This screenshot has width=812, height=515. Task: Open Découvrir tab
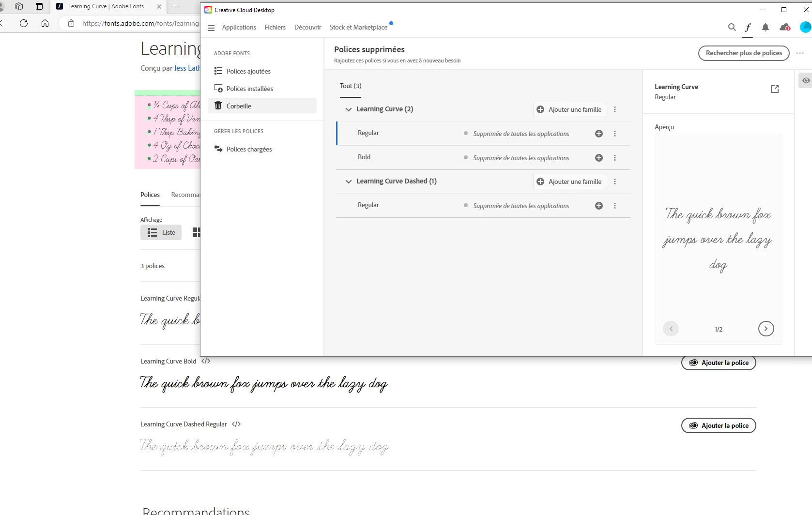click(x=308, y=28)
